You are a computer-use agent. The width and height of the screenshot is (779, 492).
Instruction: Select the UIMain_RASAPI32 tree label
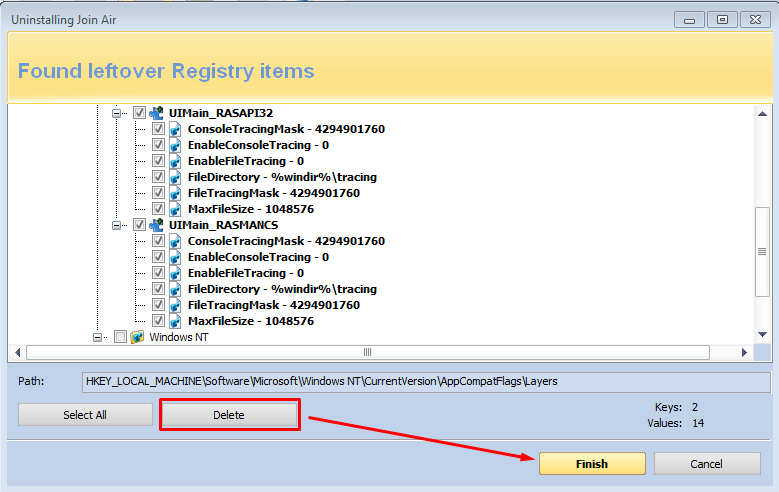pos(221,113)
